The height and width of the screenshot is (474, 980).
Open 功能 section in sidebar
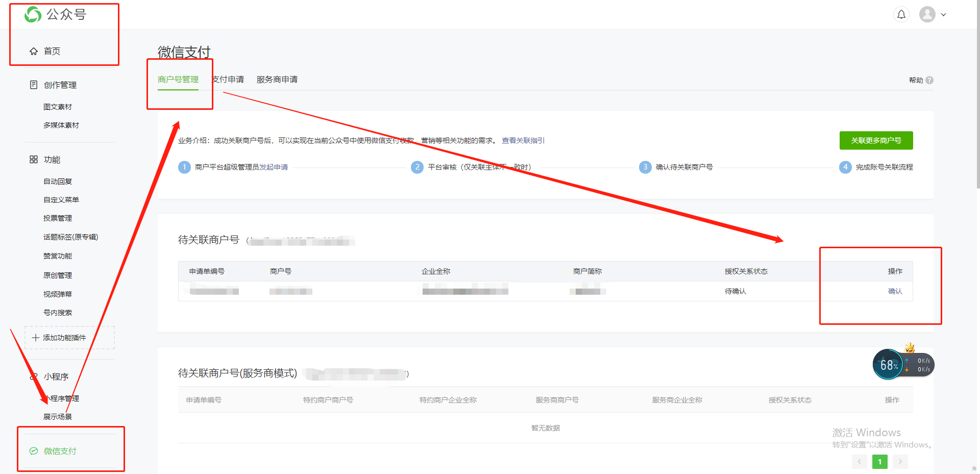pyautogui.click(x=52, y=159)
